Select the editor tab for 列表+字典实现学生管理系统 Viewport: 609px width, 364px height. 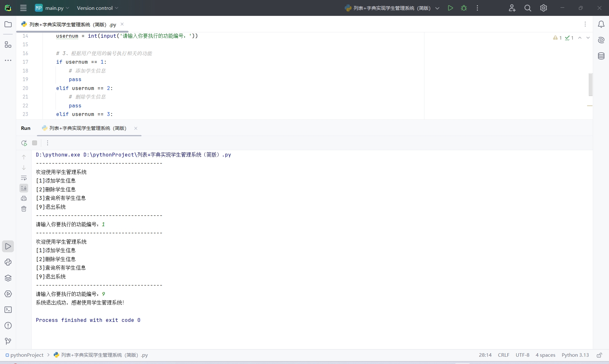72,24
